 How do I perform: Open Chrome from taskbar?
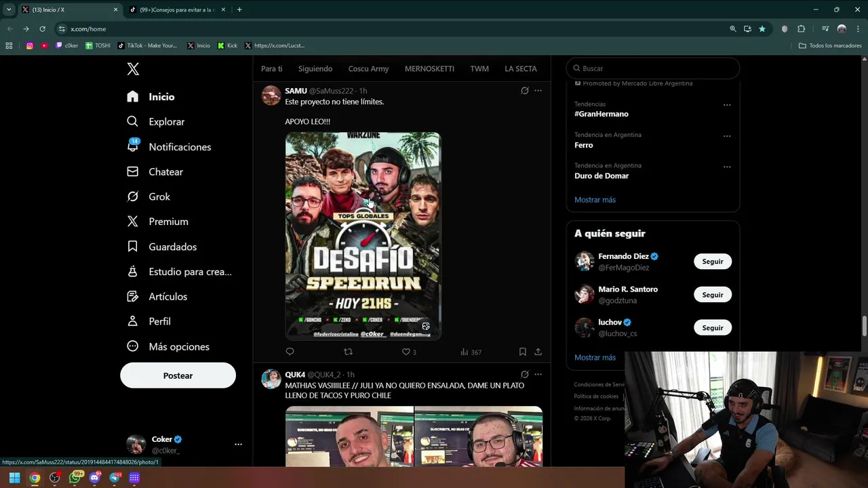coord(35,478)
